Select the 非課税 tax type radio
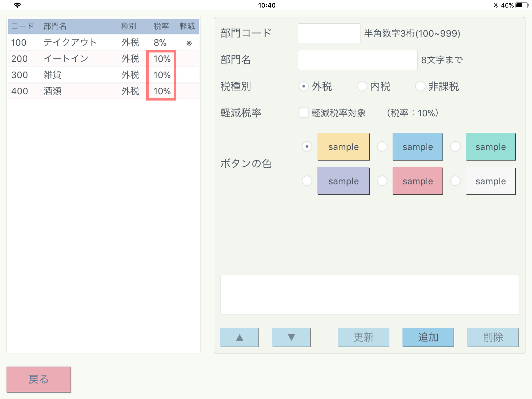Screen dimensions: 532x399 [420, 86]
